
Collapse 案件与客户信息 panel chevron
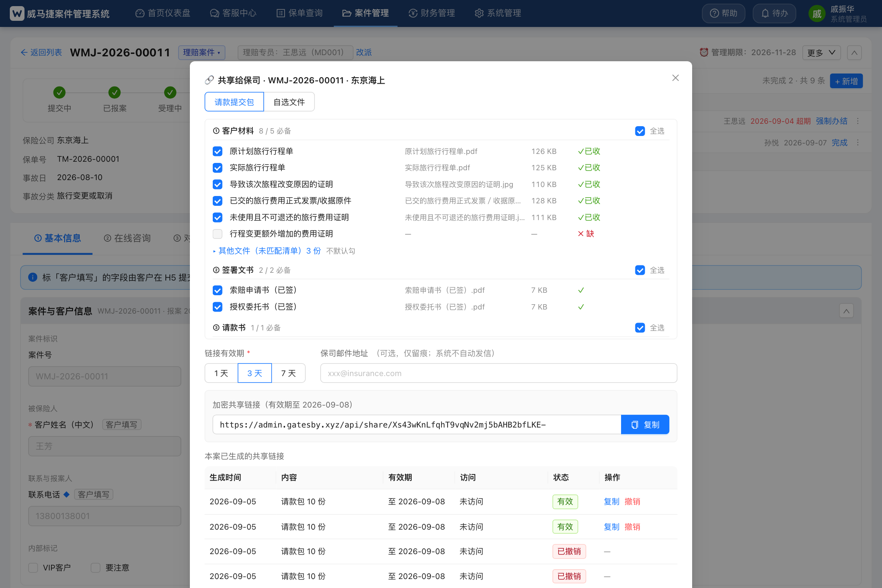846,311
